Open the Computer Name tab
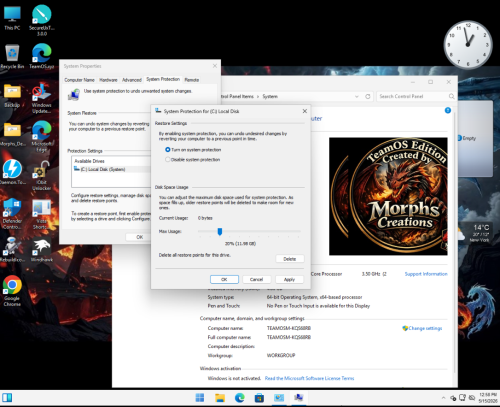The image size is (500, 407). 79,80
